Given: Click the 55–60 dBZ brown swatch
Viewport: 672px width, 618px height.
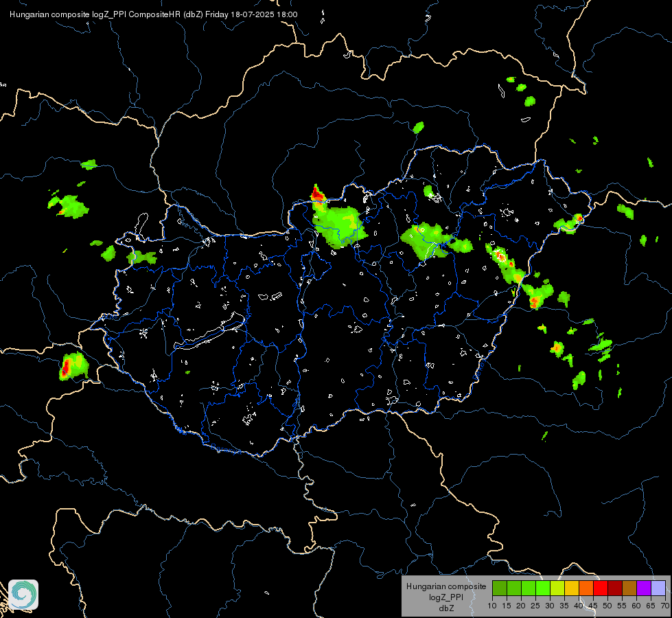Looking at the screenshot, I should click(629, 588).
